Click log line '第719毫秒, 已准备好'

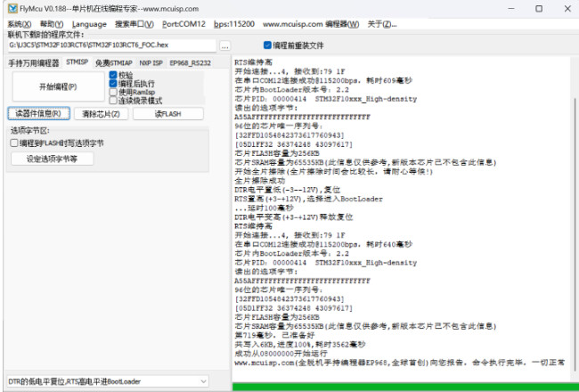pyautogui.click(x=274, y=335)
